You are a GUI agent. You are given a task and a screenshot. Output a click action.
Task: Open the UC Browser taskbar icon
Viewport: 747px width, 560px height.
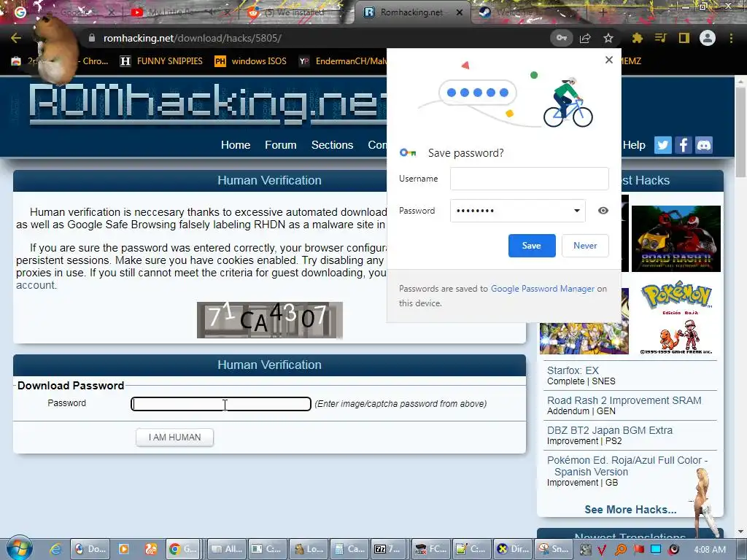(151, 549)
